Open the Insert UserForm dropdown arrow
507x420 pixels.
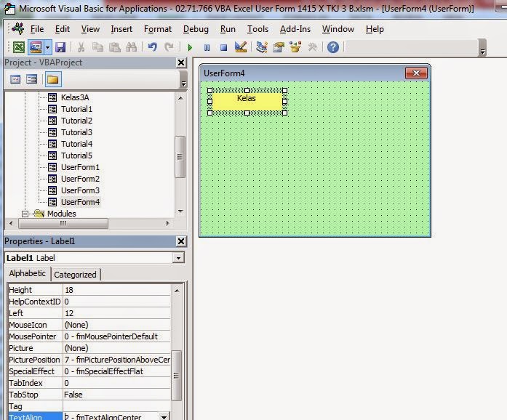pyautogui.click(x=47, y=47)
